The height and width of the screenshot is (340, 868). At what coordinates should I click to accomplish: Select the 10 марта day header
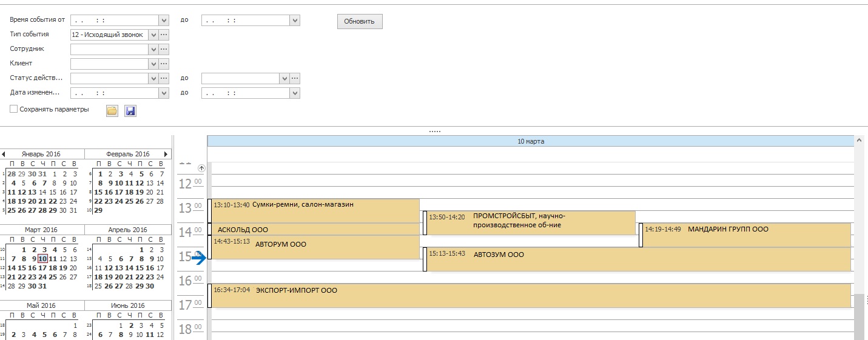point(530,141)
